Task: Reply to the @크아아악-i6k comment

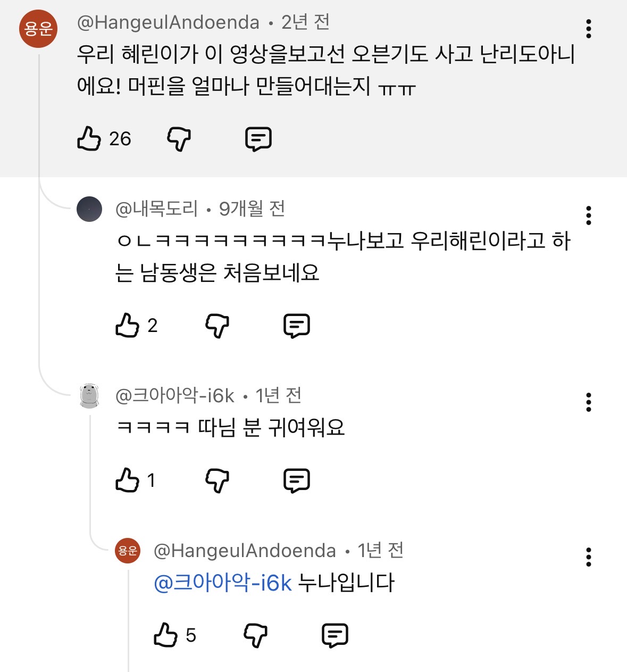Action: [297, 480]
